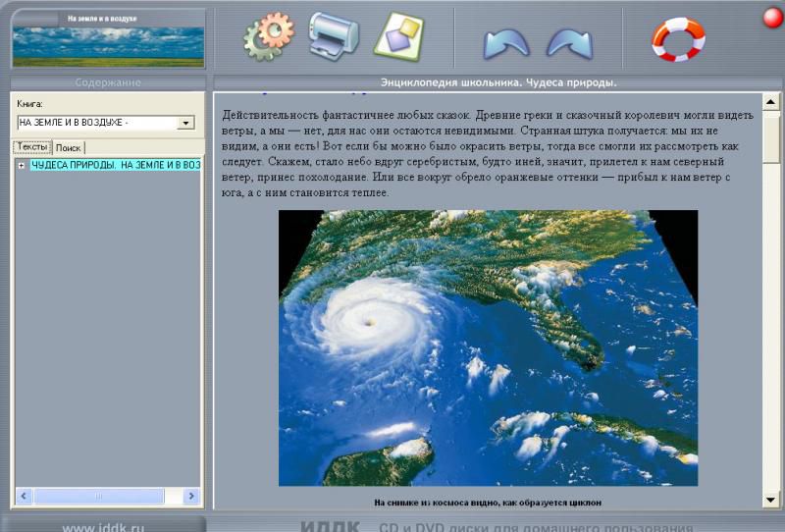Image resolution: width=785 pixels, height=532 pixels.
Task: Click the www.iddk.ru link
Action: point(103,527)
